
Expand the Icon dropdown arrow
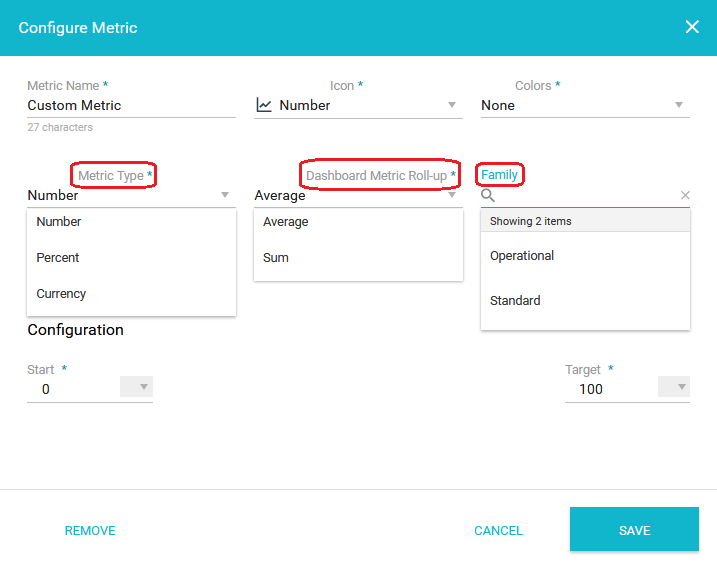click(x=452, y=105)
